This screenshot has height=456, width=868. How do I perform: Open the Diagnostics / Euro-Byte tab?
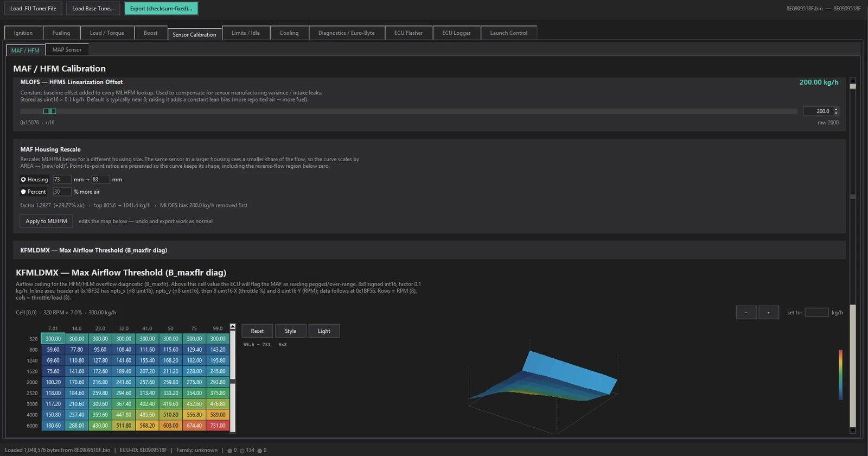coord(347,33)
